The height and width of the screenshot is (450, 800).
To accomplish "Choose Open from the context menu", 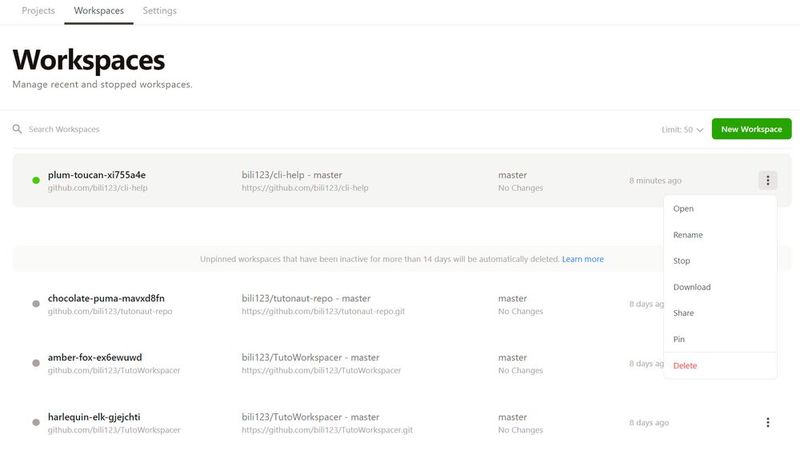I will pos(684,209).
